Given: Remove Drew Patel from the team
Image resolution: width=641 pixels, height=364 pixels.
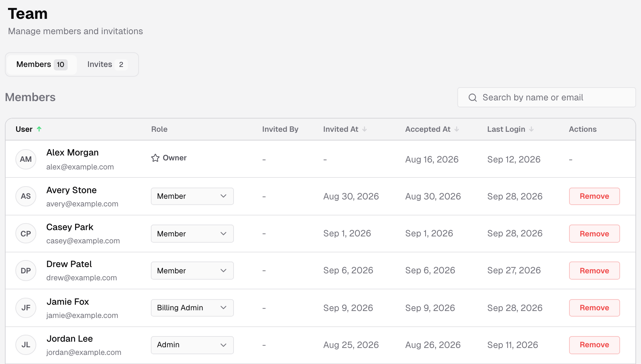Looking at the screenshot, I should click(595, 271).
